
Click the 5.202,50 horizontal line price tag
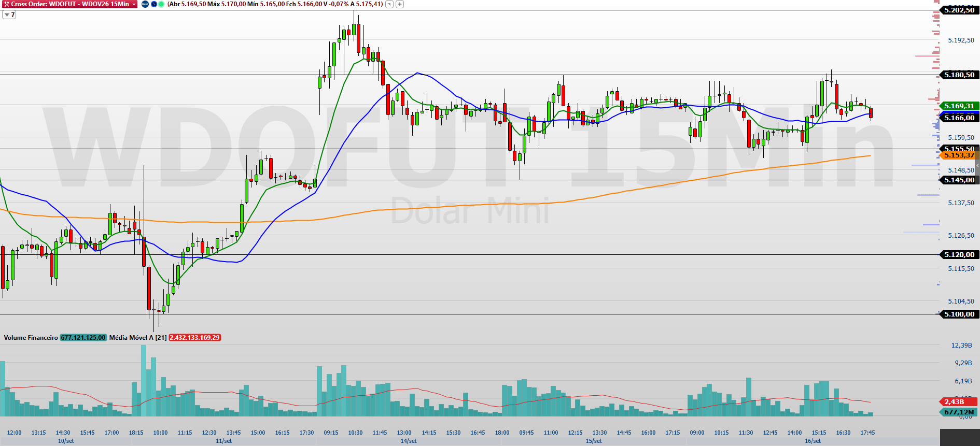pyautogui.click(x=959, y=10)
